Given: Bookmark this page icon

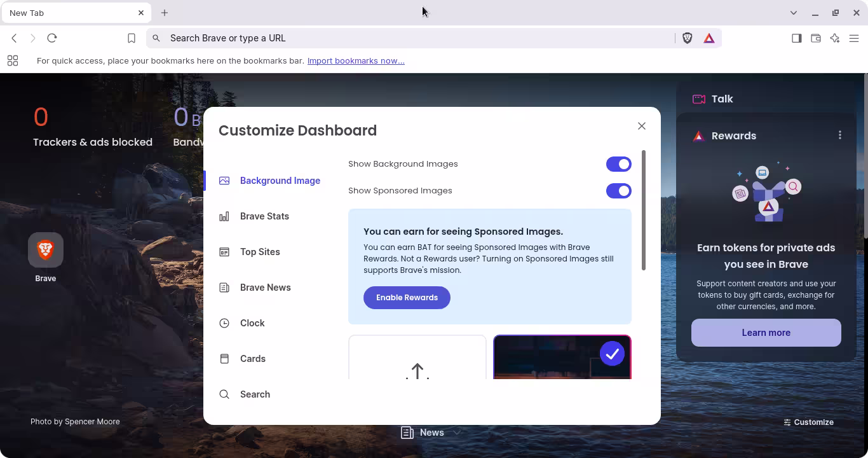Looking at the screenshot, I should pos(132,38).
